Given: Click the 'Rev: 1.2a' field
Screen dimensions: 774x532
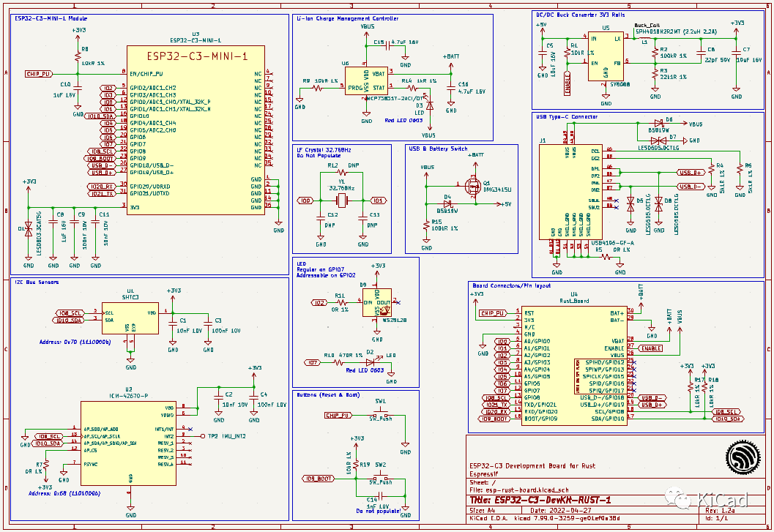Looking at the screenshot, I should coord(721,511).
